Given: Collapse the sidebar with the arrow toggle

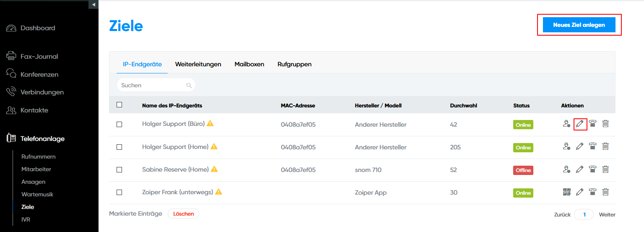Looking at the screenshot, I should [x=93, y=4].
